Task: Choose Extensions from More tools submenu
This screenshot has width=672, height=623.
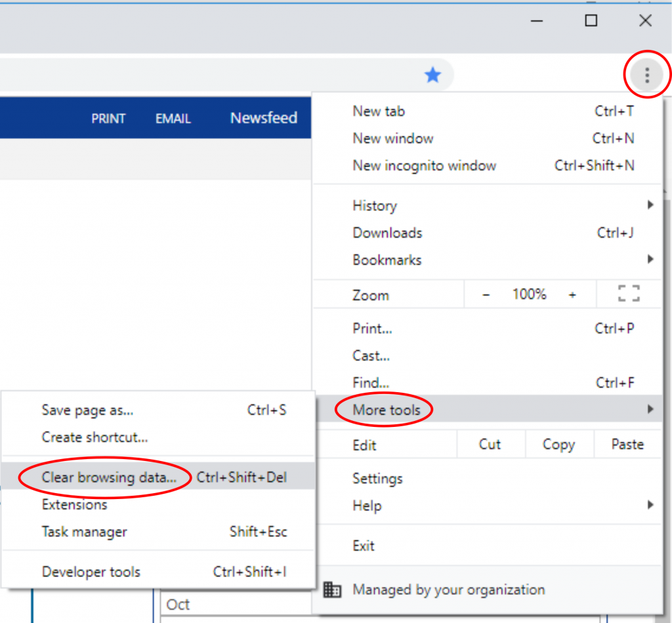Action: 75,505
